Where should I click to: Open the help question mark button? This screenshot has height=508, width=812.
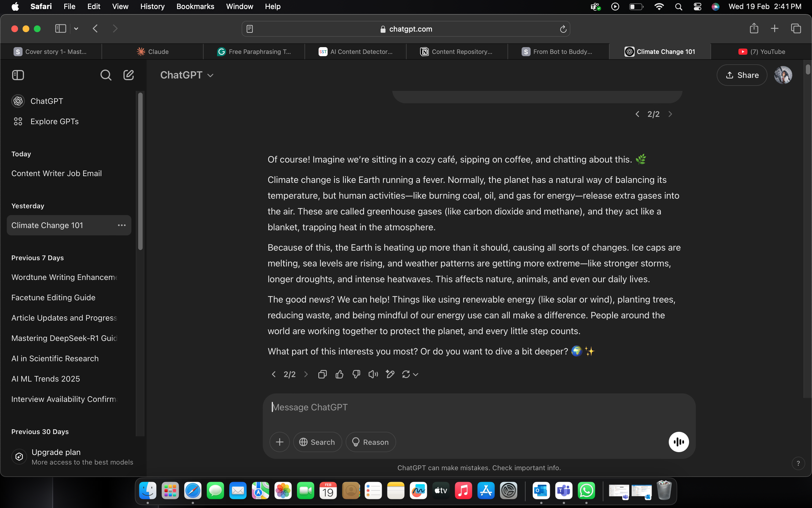point(798,463)
